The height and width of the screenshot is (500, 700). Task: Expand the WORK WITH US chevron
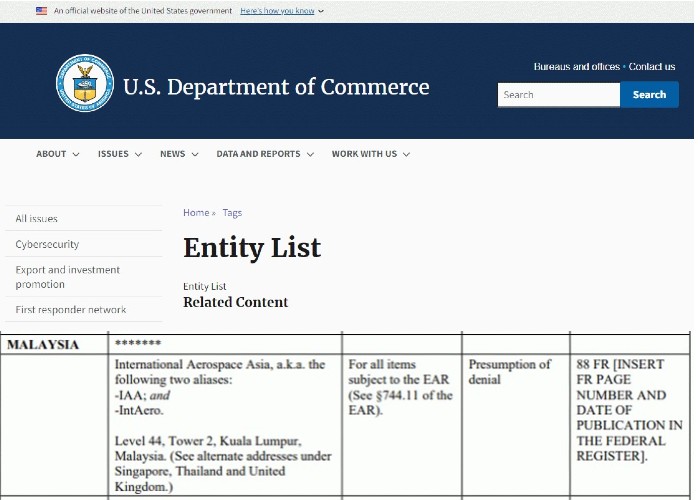pos(406,154)
